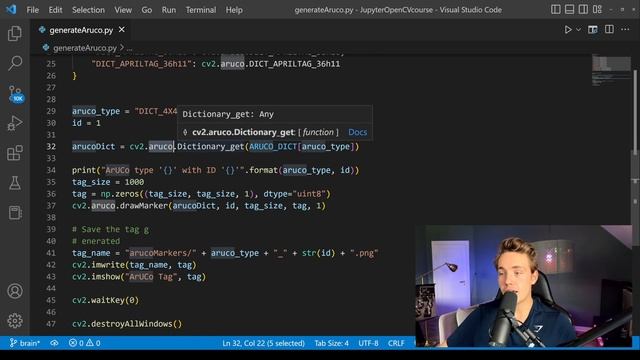Open the Jupyter notebook sidebar icon
This screenshot has width=640, height=360.
(15, 213)
